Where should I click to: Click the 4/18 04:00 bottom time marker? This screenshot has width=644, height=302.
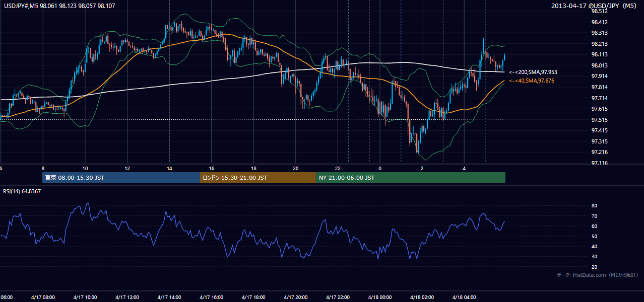tap(464, 297)
